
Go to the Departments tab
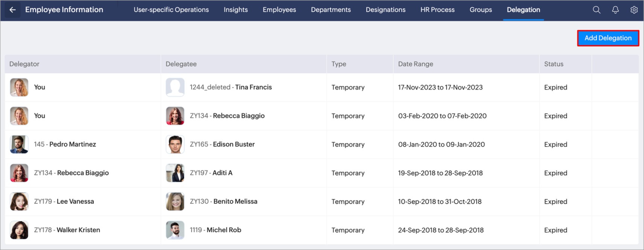tap(331, 10)
